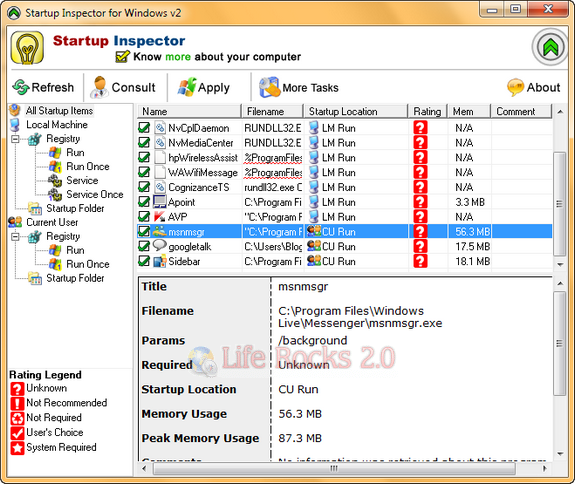The width and height of the screenshot is (575, 484).
Task: Click the Not Recommended legend icon
Action: pos(17,403)
